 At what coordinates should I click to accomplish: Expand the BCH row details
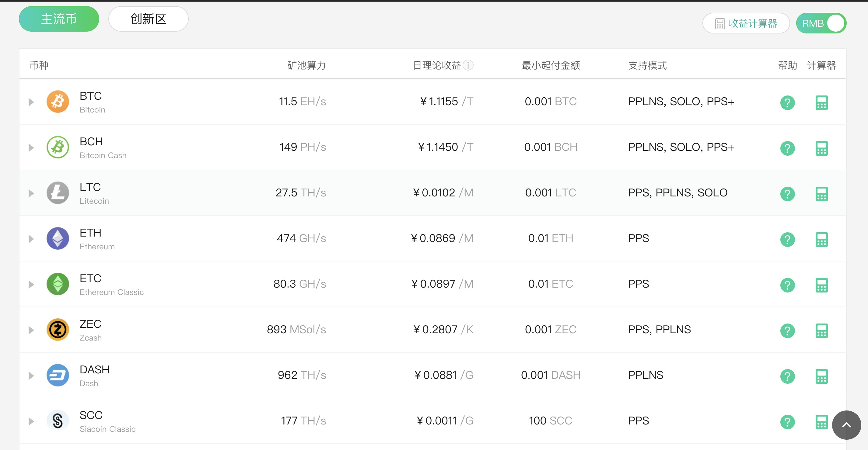click(x=31, y=147)
